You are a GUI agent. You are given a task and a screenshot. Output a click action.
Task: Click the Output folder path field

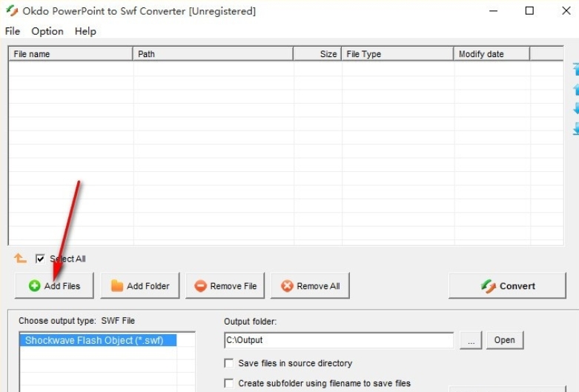click(x=339, y=340)
